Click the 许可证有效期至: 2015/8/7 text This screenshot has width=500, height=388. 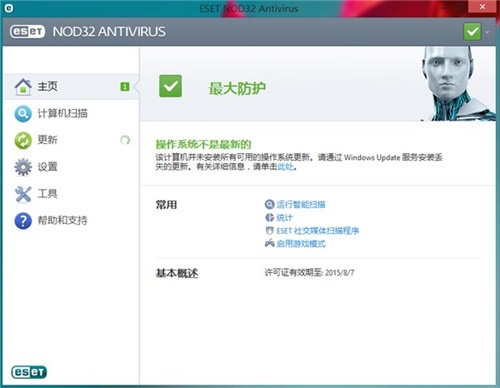[309, 273]
